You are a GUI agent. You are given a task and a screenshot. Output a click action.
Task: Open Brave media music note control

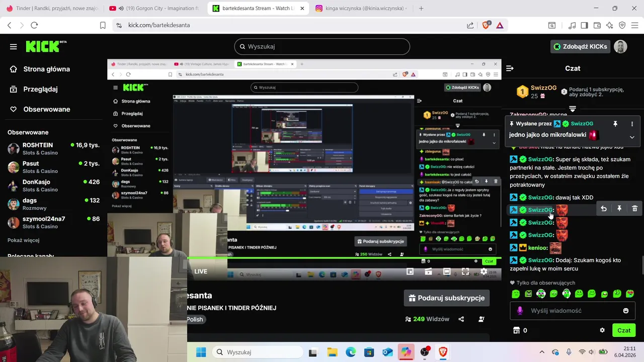click(x=572, y=25)
